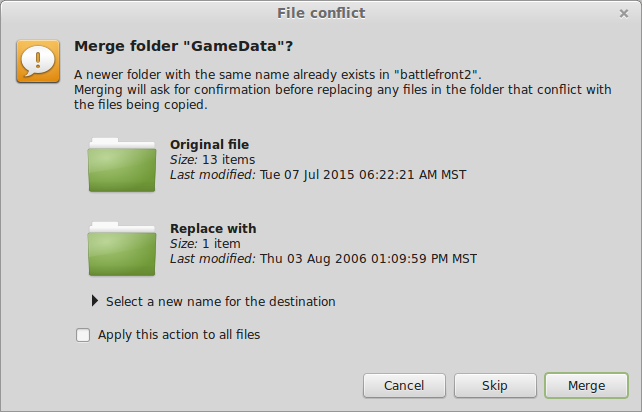
Task: Expand the new name disclosure triangle
Action: coord(95,301)
